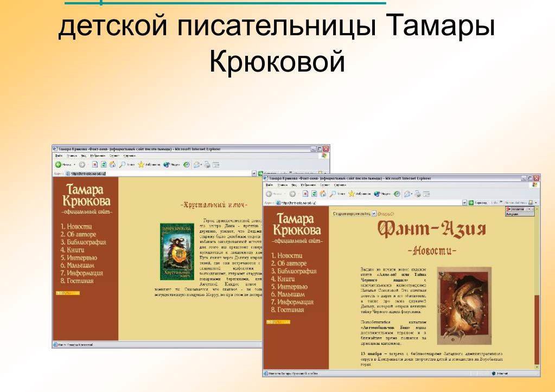Open '5. Интервью' link in the left window
This screenshot has height=392, width=555.
tap(79, 258)
